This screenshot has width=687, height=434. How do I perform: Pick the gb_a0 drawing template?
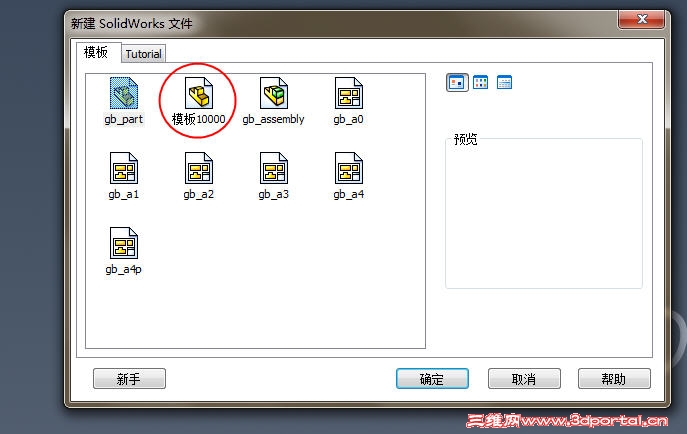tap(349, 93)
